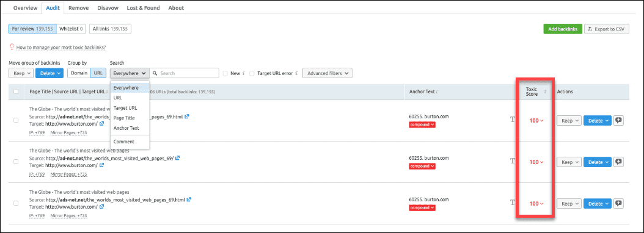Select Target URL option in search scope menu
The image size is (644, 233).
point(130,108)
